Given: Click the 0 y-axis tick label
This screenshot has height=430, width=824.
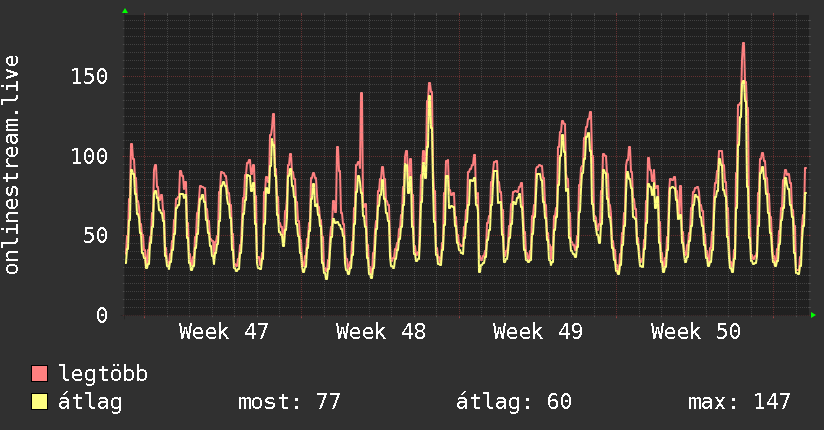Looking at the screenshot, I should click(102, 315).
